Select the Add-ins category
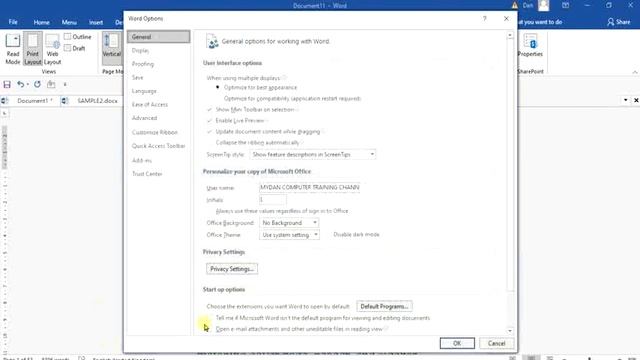The height and width of the screenshot is (360, 640). click(158, 160)
